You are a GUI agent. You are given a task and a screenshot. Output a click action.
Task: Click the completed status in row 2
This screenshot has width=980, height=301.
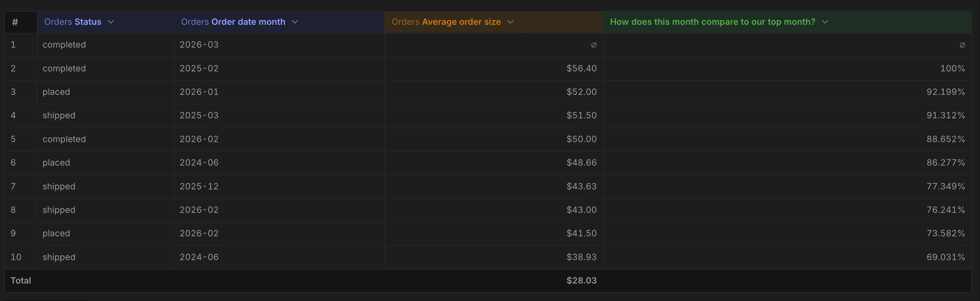pos(64,68)
